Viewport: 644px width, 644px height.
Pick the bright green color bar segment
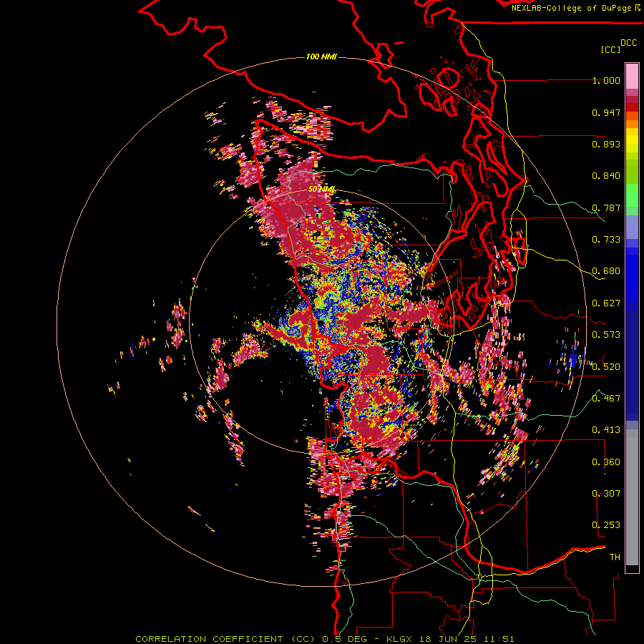632,195
